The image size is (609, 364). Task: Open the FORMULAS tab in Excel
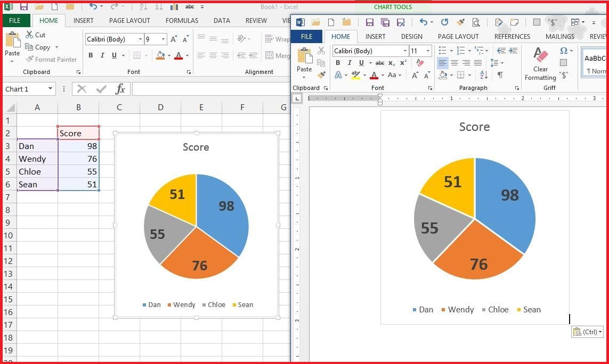[182, 21]
